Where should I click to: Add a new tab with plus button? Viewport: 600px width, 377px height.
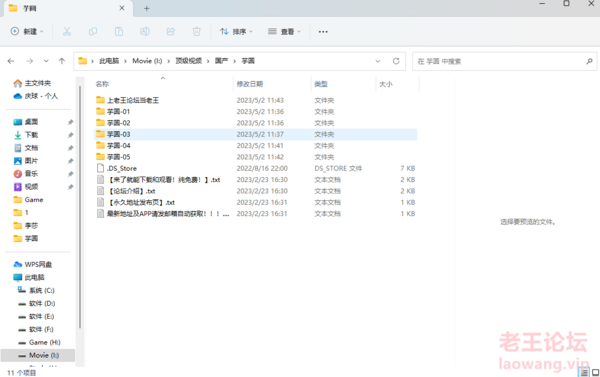(x=147, y=8)
